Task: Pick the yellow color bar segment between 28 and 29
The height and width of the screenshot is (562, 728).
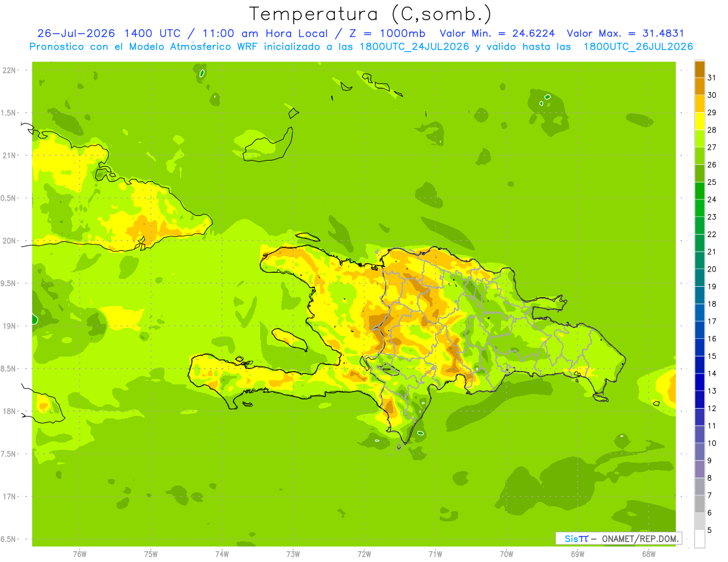Action: click(x=699, y=121)
